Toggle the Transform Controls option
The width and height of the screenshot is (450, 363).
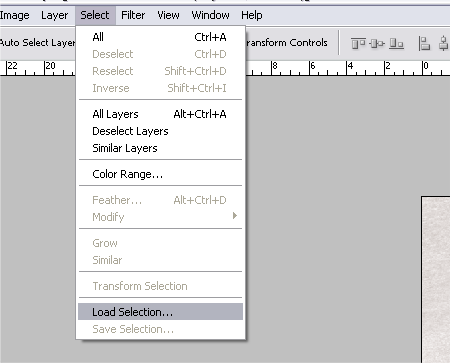point(287,43)
